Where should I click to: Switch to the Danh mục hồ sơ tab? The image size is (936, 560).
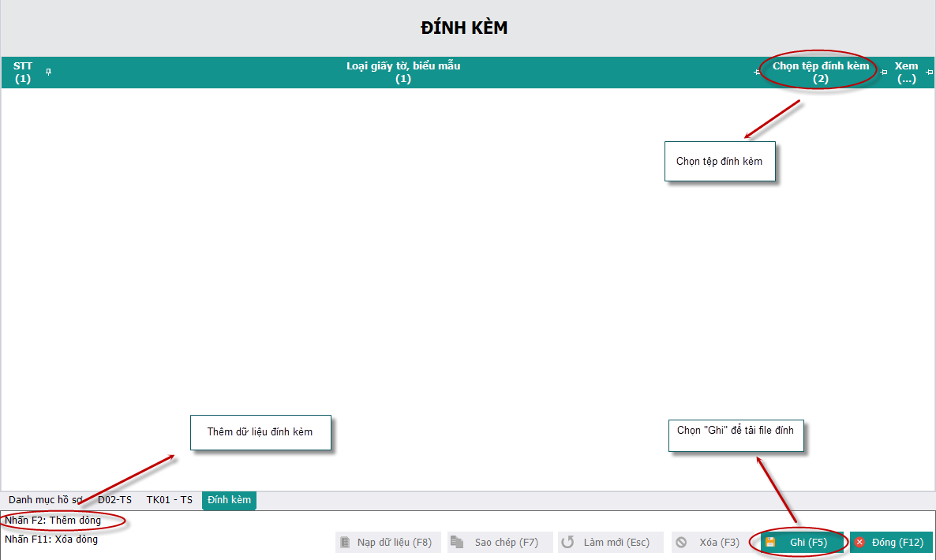pos(45,500)
